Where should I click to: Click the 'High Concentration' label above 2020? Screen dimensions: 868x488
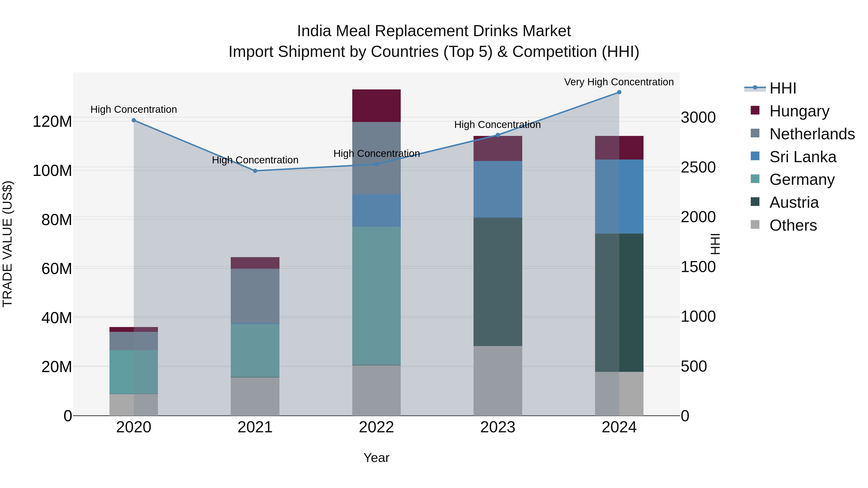tap(134, 109)
